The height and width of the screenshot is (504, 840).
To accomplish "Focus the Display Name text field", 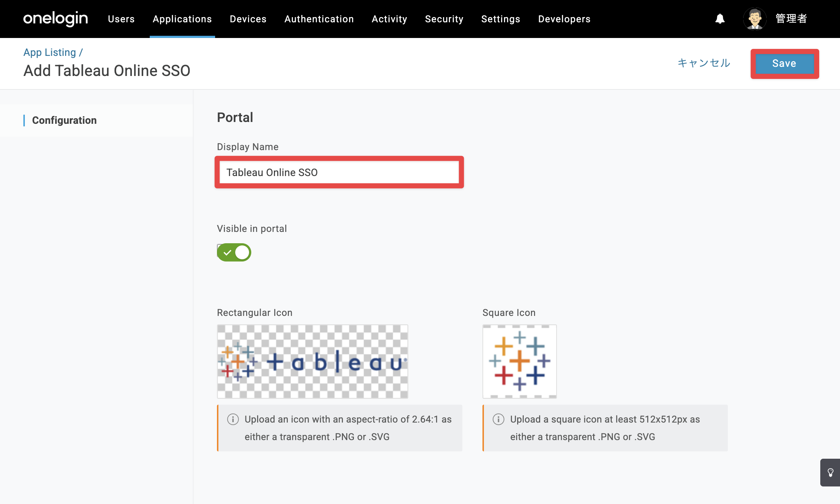I will 339,172.
